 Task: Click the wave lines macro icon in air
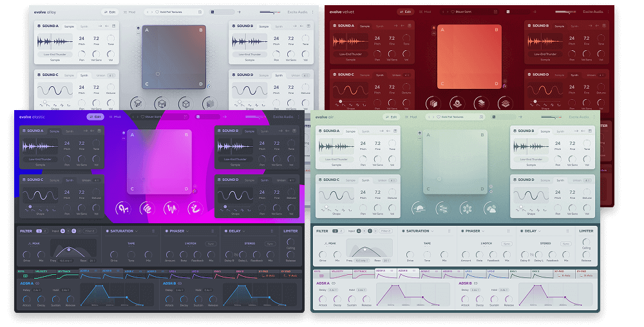442,209
